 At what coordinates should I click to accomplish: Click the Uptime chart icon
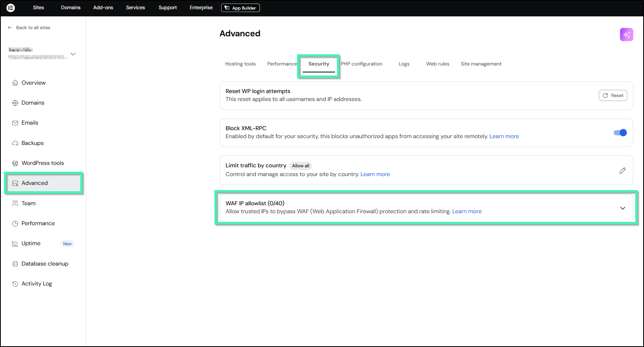point(15,244)
